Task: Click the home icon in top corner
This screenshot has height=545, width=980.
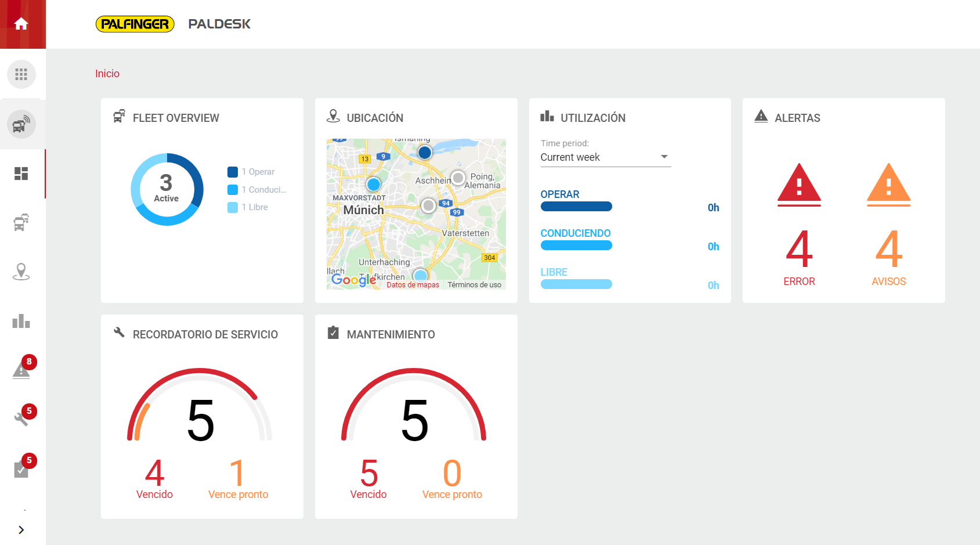Action: click(x=22, y=23)
